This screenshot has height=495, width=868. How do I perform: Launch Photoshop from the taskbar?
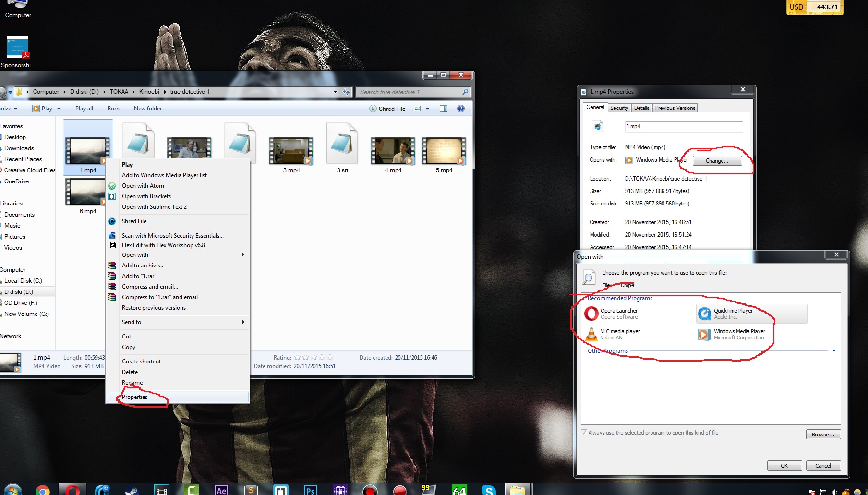pyautogui.click(x=311, y=490)
